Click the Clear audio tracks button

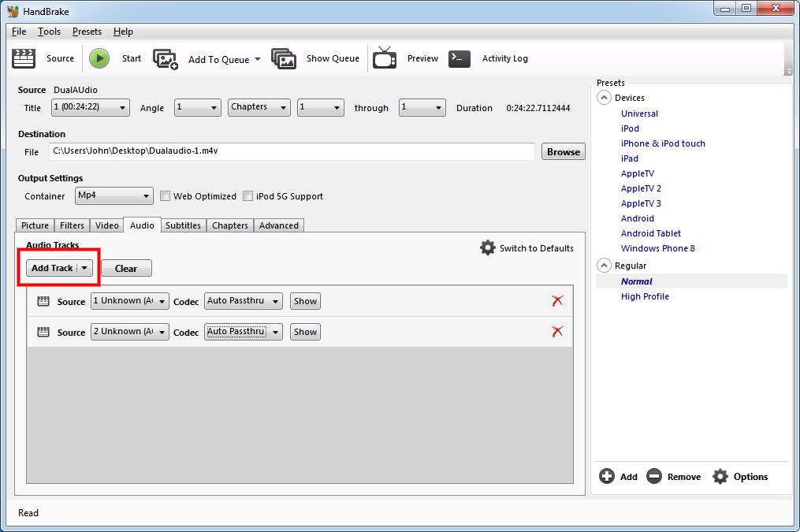point(126,269)
